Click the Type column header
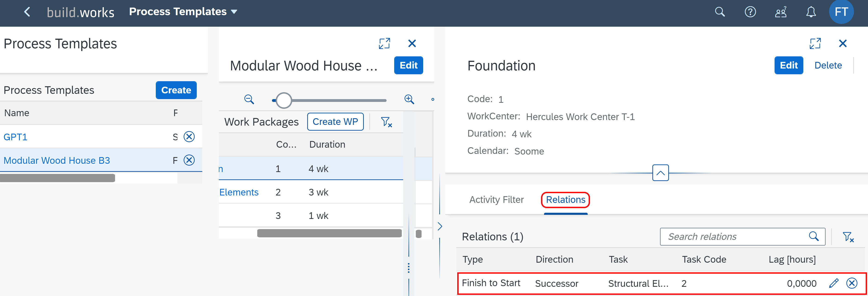The width and height of the screenshot is (868, 296). [x=472, y=260]
